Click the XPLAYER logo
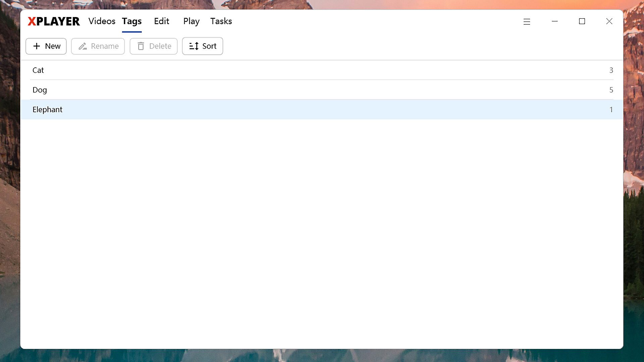644x362 pixels. pos(54,21)
